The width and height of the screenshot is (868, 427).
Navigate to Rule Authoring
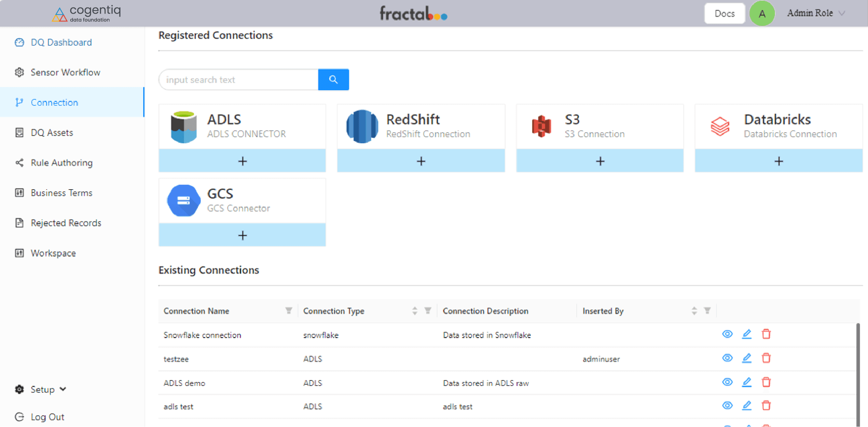(x=72, y=163)
